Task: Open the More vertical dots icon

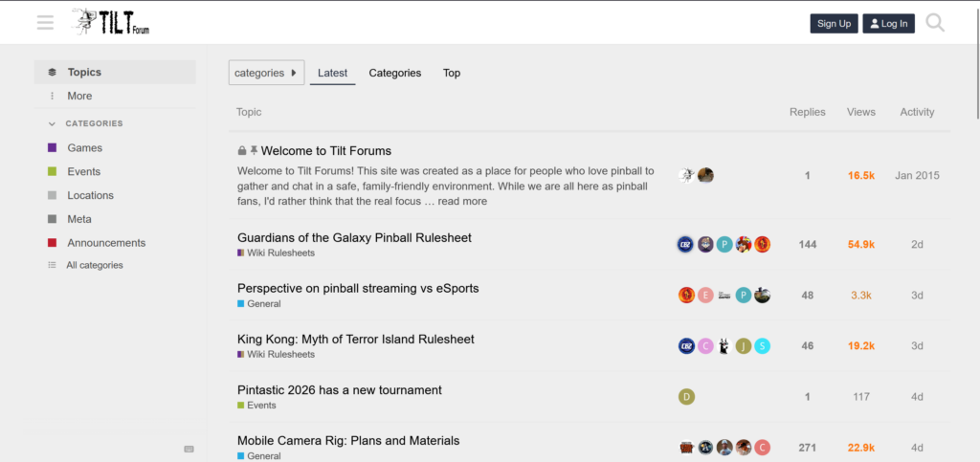Action: 53,97
